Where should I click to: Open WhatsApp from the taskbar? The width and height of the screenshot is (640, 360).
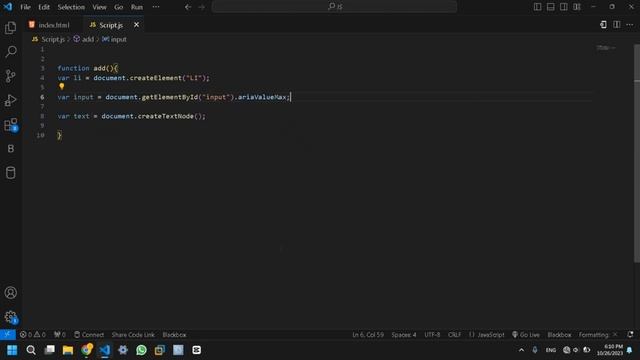coord(141,350)
